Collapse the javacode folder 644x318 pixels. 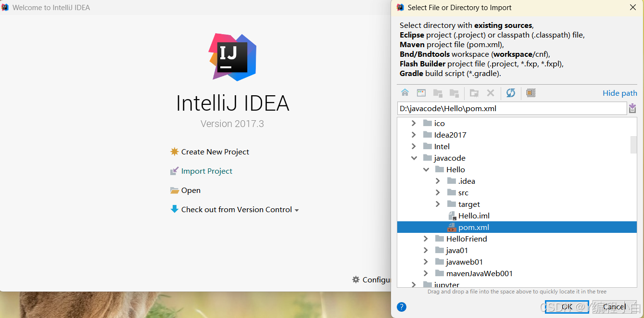click(x=414, y=158)
